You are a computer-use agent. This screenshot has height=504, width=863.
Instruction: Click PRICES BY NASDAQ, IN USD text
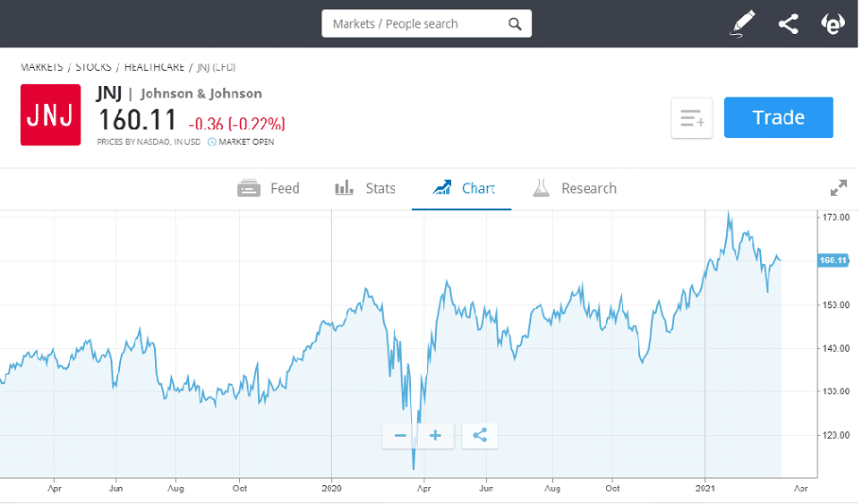pos(149,142)
